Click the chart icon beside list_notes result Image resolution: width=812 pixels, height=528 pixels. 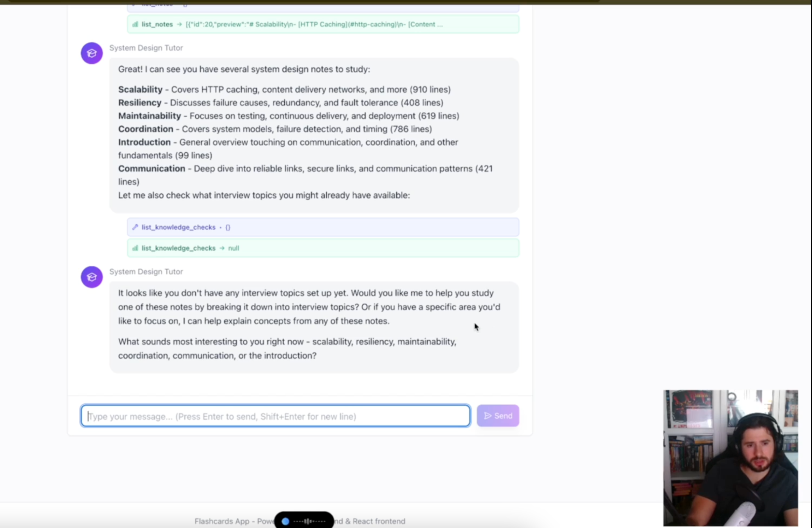click(135, 24)
